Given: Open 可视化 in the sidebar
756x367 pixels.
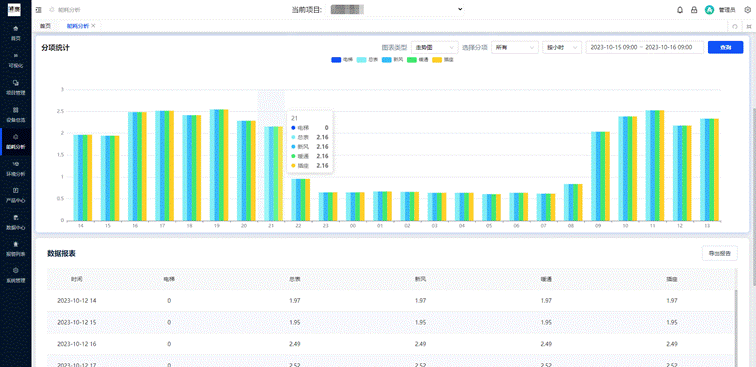Looking at the screenshot, I should 15,60.
